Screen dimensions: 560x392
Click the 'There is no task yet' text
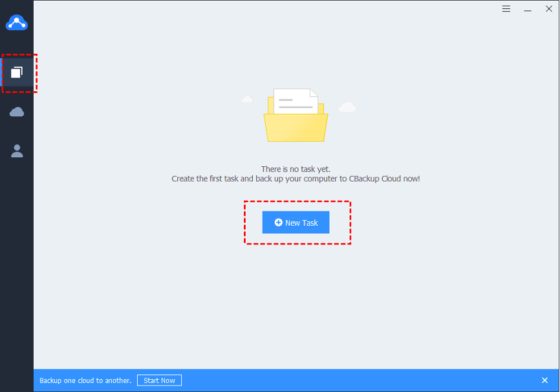(x=296, y=169)
